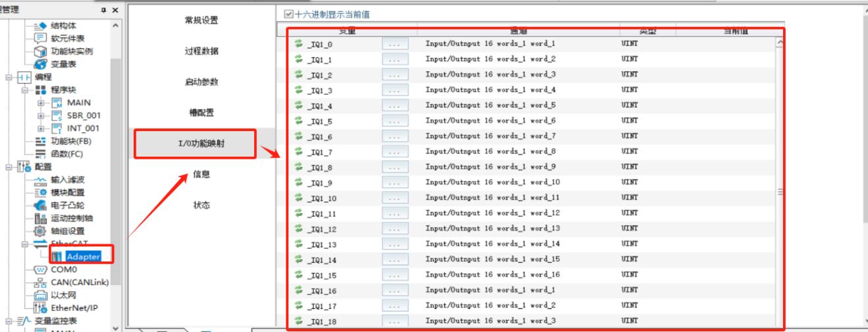This screenshot has height=332, width=868.
Task: Open the 轴组设置 gear icon
Action: point(40,231)
